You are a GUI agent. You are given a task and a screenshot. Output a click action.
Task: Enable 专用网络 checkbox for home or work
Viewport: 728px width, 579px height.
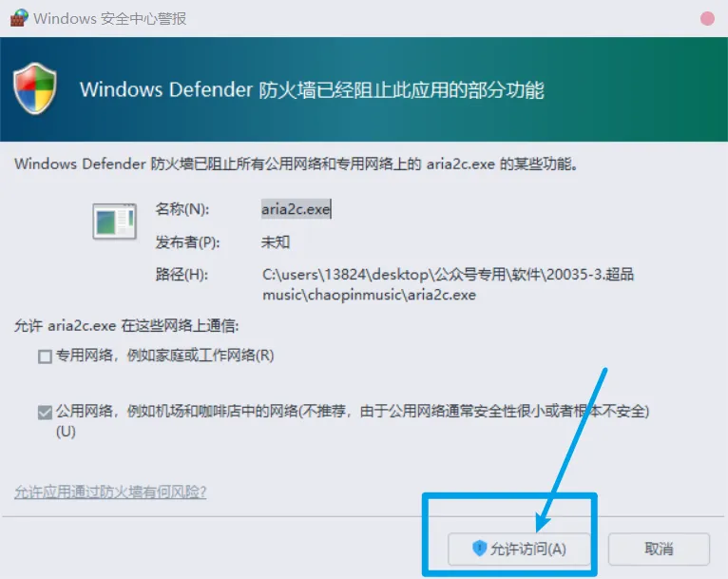tap(45, 357)
